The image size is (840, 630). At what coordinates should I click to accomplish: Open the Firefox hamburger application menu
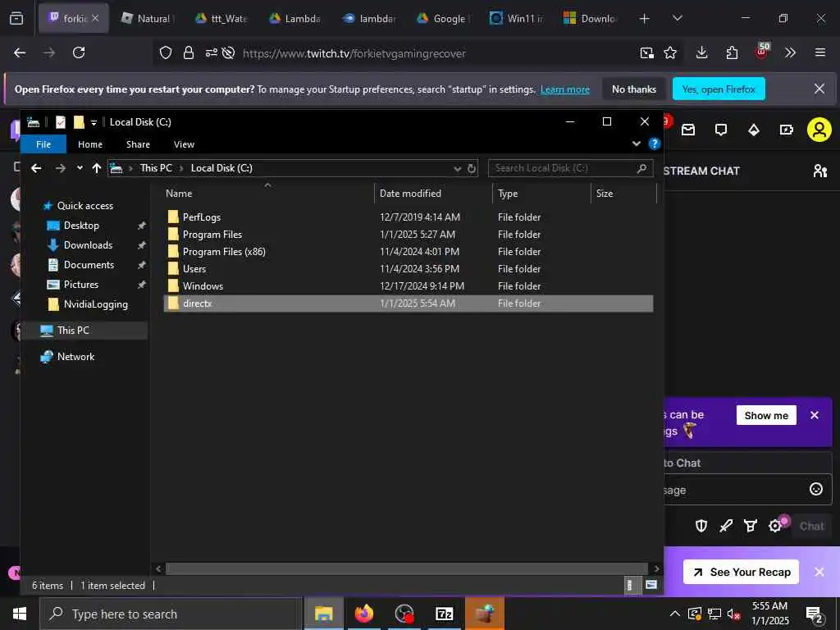point(820,52)
